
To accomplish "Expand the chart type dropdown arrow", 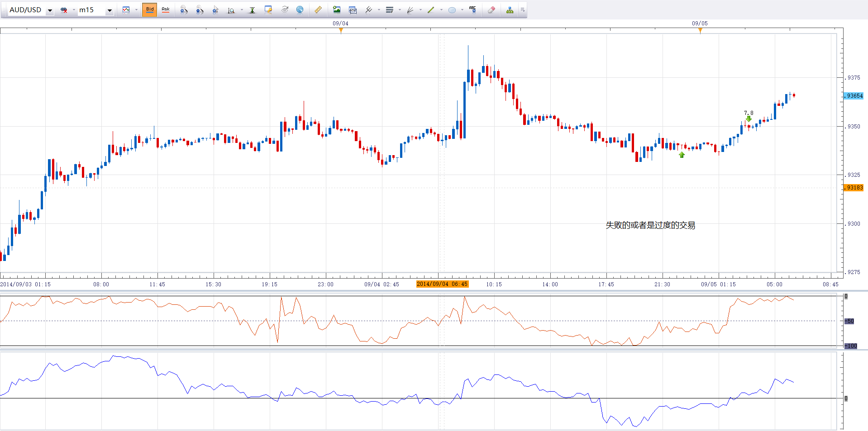I will [x=136, y=10].
